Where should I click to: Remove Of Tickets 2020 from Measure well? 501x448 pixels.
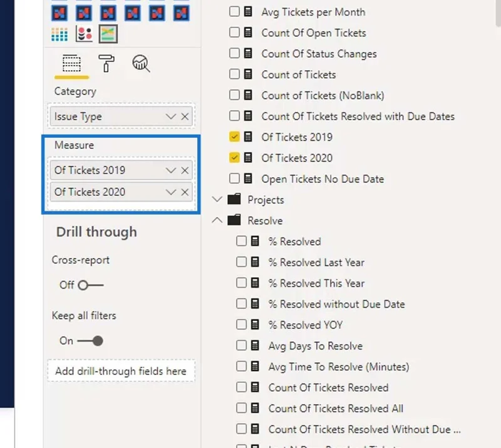pyautogui.click(x=185, y=192)
